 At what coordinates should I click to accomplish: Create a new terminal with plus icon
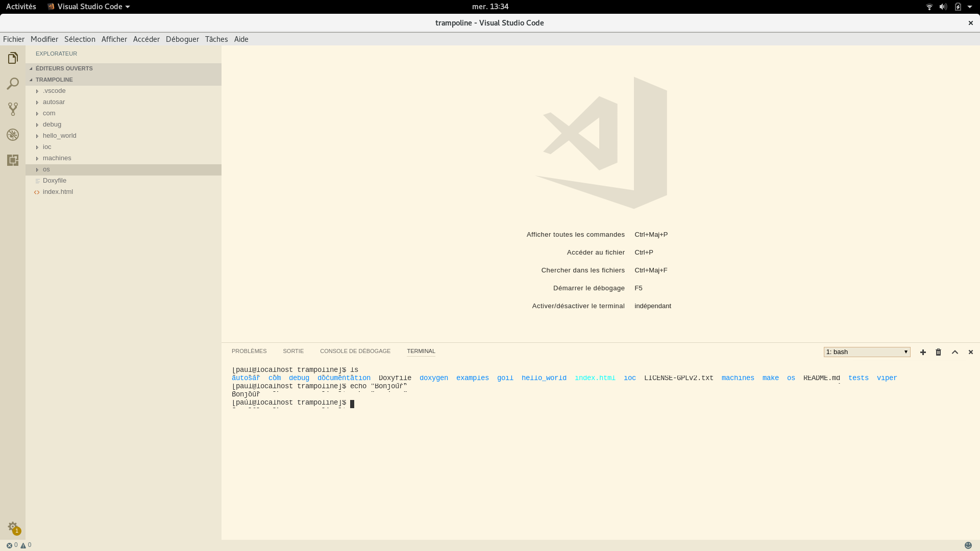(x=923, y=352)
